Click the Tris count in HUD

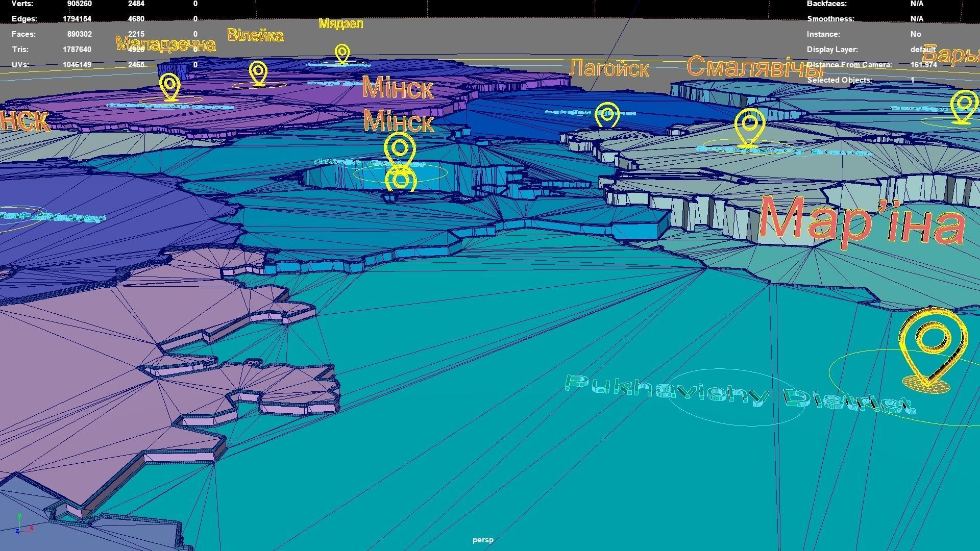[x=77, y=49]
